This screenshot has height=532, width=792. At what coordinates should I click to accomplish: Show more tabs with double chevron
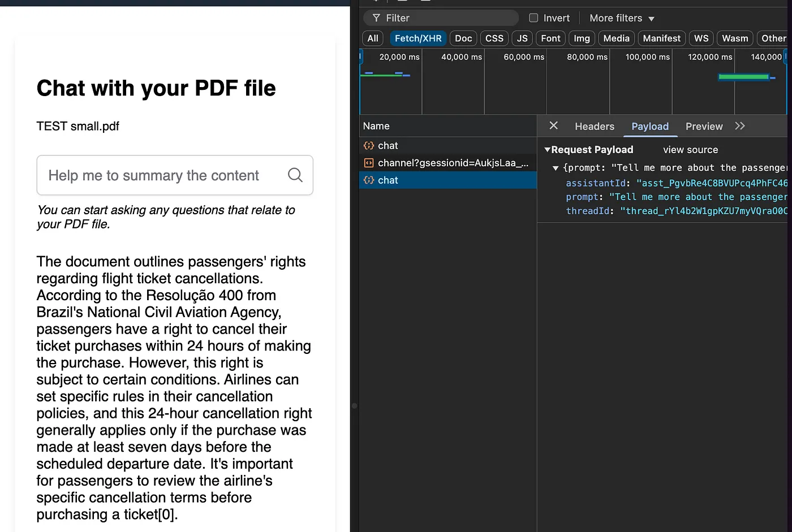click(740, 126)
